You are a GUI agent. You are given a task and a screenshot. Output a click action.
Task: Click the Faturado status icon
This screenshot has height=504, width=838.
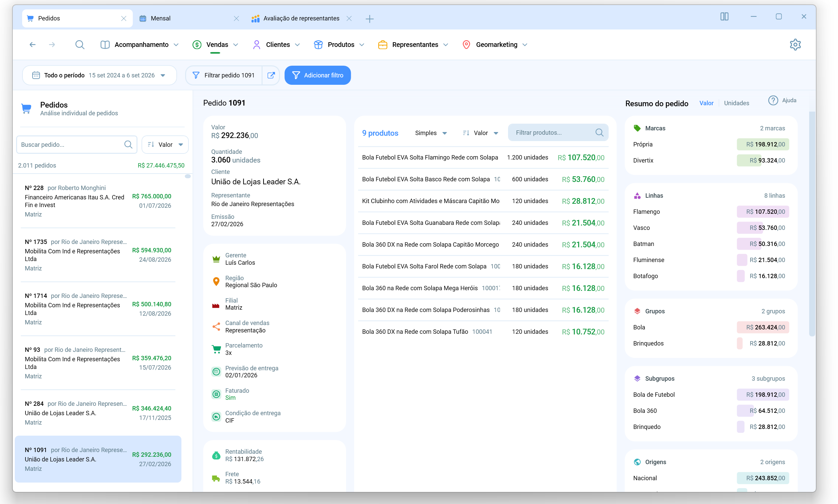pos(216,394)
